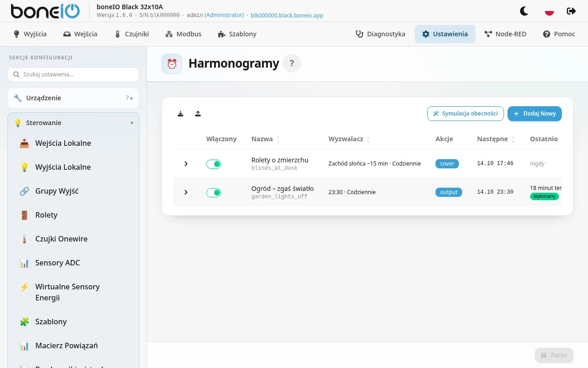Expand the Rolety o zmierzchu row
Screen dimensions: 588x368
(x=186, y=164)
